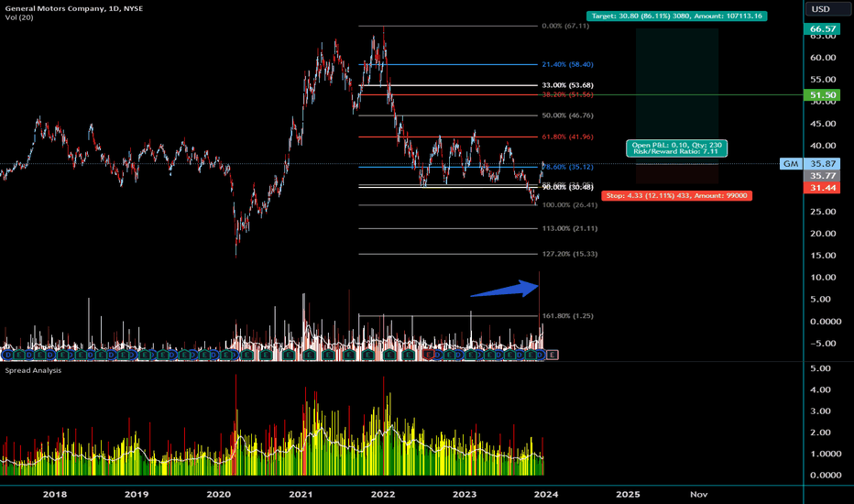The height and width of the screenshot is (504, 854).
Task: Click the 2024 label on time axis
Action: pos(546,494)
